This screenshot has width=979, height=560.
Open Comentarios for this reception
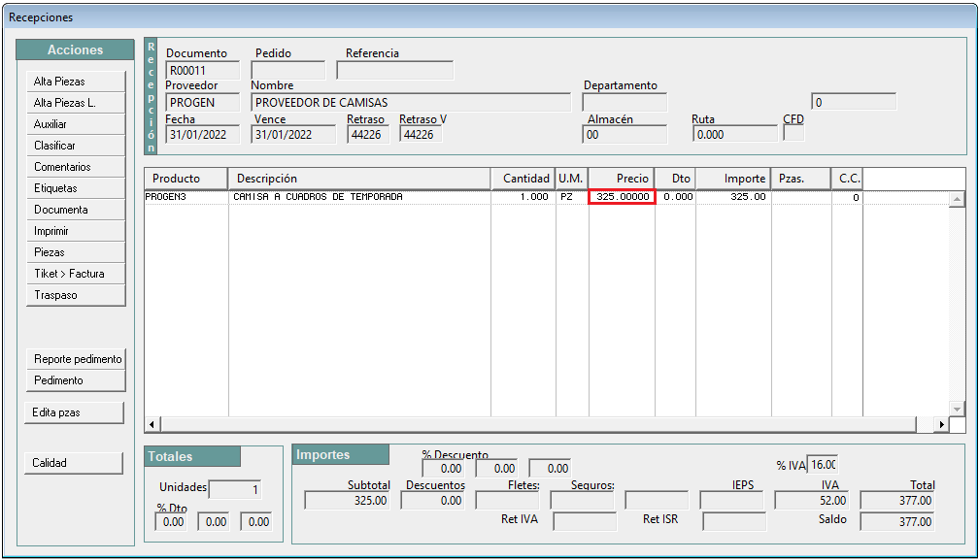pos(76,167)
